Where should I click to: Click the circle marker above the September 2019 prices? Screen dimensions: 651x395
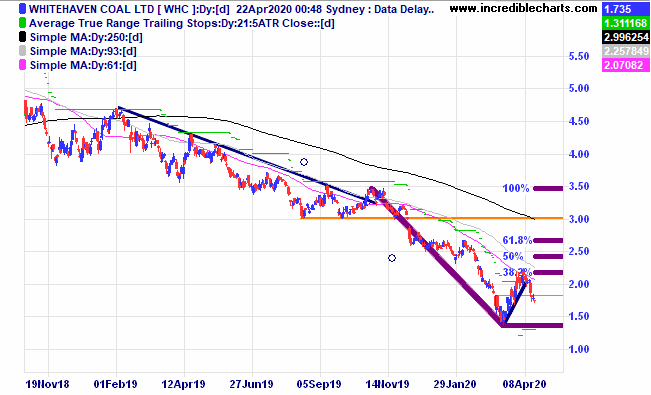[x=304, y=162]
